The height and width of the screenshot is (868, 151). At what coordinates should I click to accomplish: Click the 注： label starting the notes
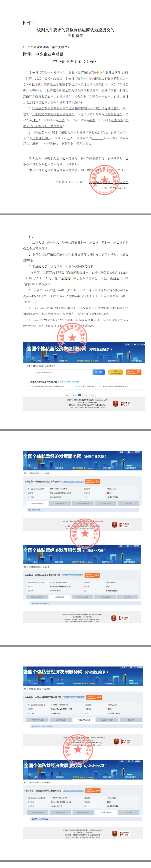coord(31,237)
